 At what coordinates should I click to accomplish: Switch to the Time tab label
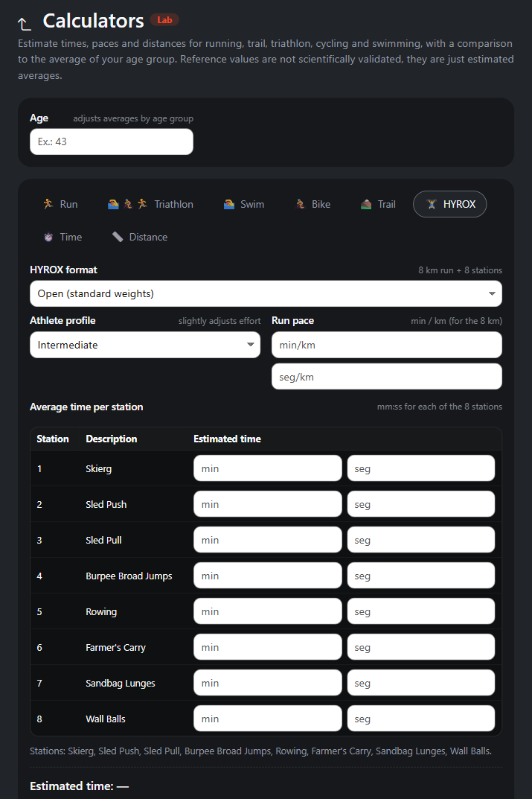pos(71,237)
